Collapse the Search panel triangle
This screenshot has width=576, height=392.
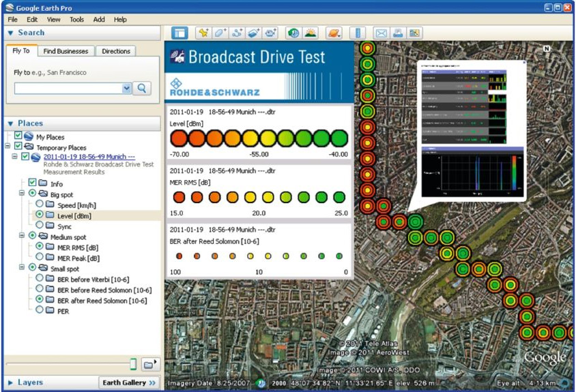[11, 33]
